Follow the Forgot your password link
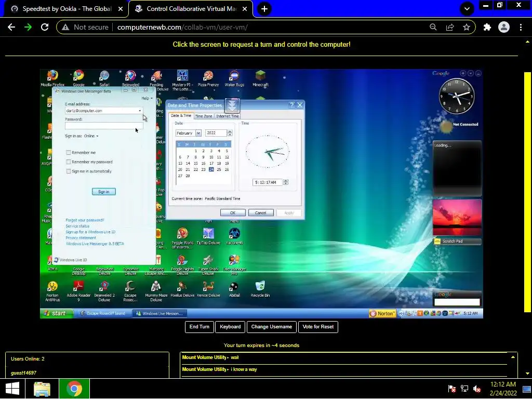 (x=85, y=220)
